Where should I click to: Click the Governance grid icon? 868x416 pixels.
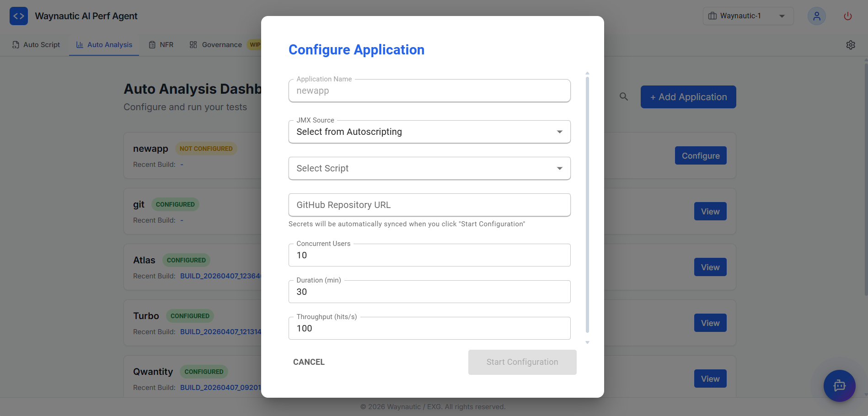[x=193, y=44]
